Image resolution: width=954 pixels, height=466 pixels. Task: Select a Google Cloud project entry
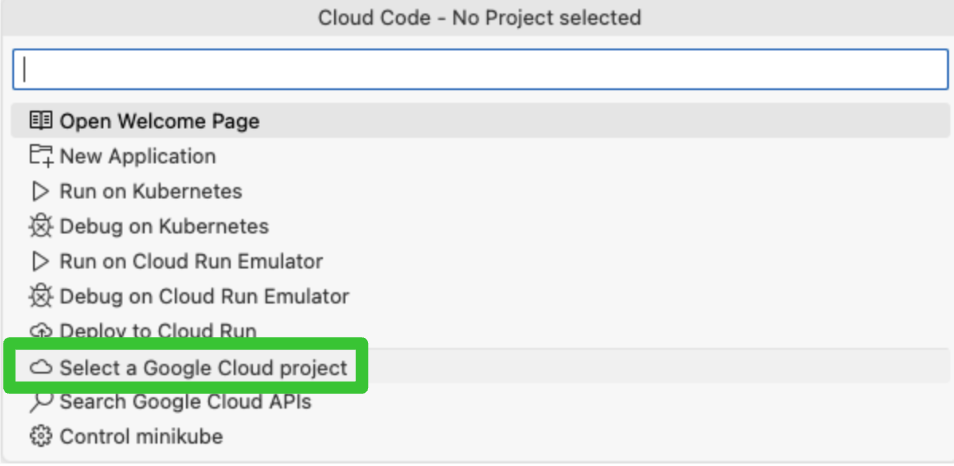(203, 368)
